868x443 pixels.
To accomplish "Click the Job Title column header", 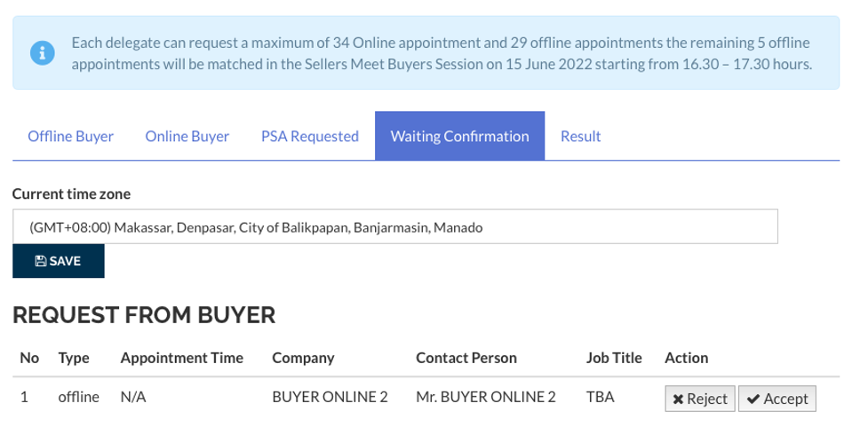I will click(x=614, y=359).
